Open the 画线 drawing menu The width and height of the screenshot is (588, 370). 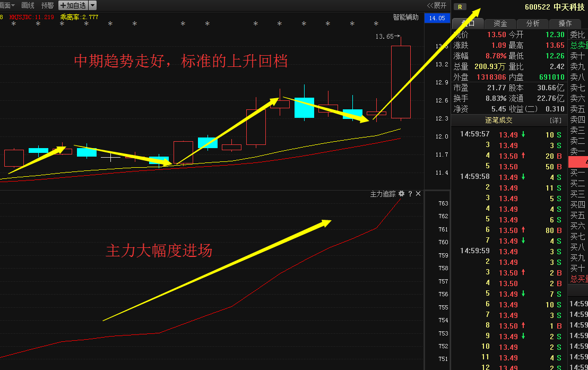pos(28,5)
